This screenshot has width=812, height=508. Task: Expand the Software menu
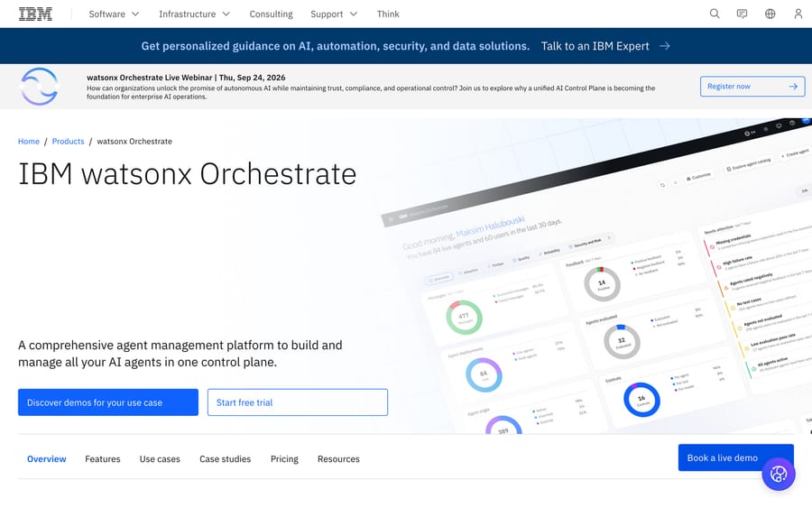tap(114, 14)
